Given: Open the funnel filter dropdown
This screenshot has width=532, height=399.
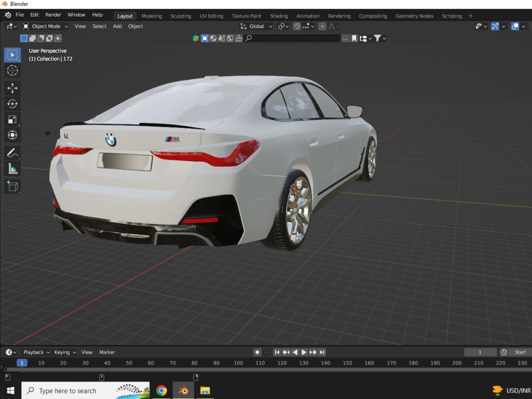Looking at the screenshot, I should point(380,38).
